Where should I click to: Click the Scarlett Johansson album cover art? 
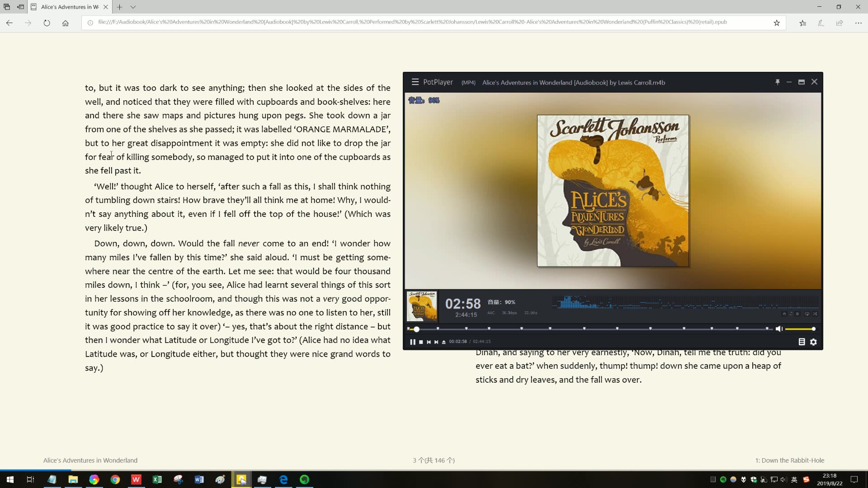point(613,191)
